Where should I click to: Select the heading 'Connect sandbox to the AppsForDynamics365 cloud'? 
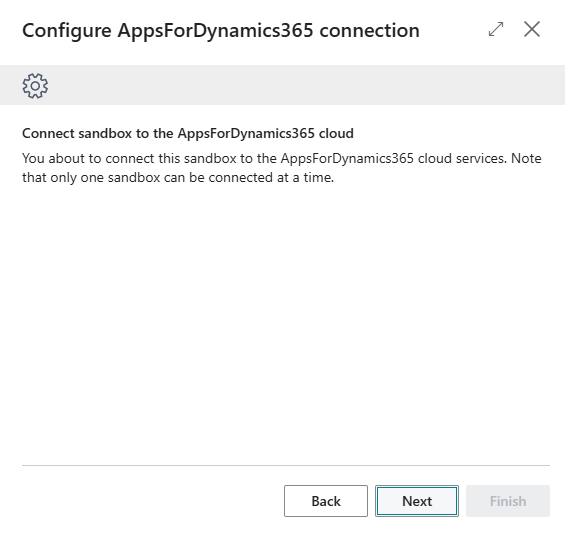tap(188, 133)
